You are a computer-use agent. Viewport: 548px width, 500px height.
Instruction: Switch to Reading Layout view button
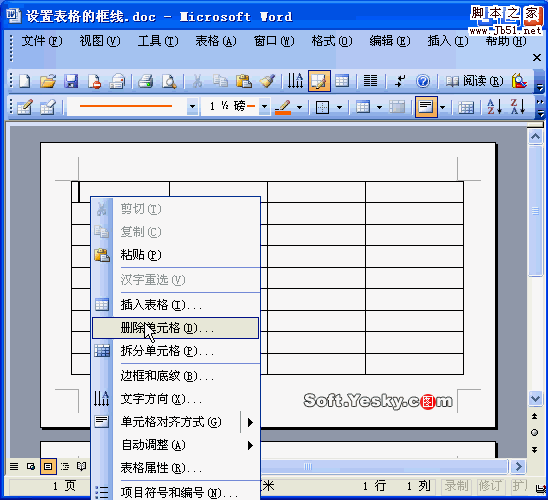tap(81, 466)
